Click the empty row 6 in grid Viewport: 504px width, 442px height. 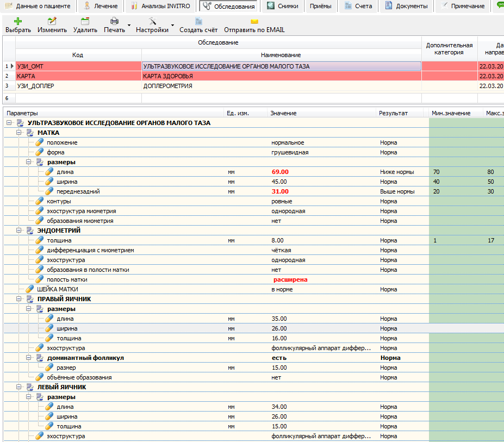coord(253,98)
